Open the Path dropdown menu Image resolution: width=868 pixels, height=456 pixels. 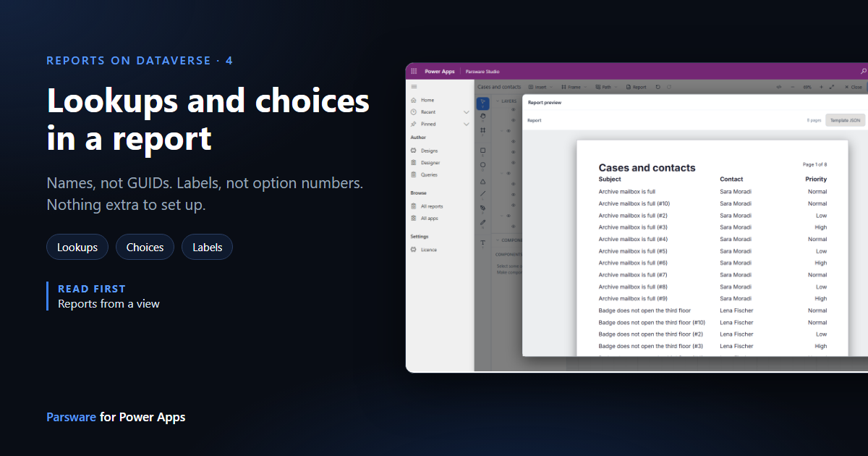tap(606, 87)
